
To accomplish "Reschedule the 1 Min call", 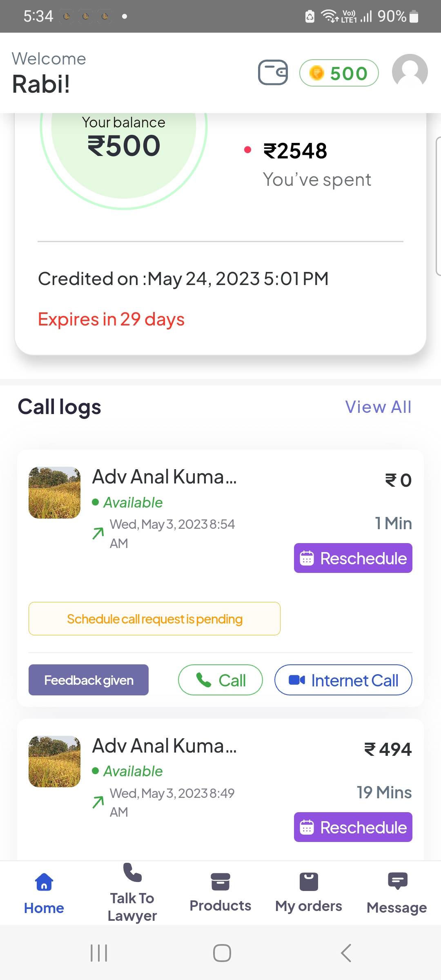I will pos(353,558).
